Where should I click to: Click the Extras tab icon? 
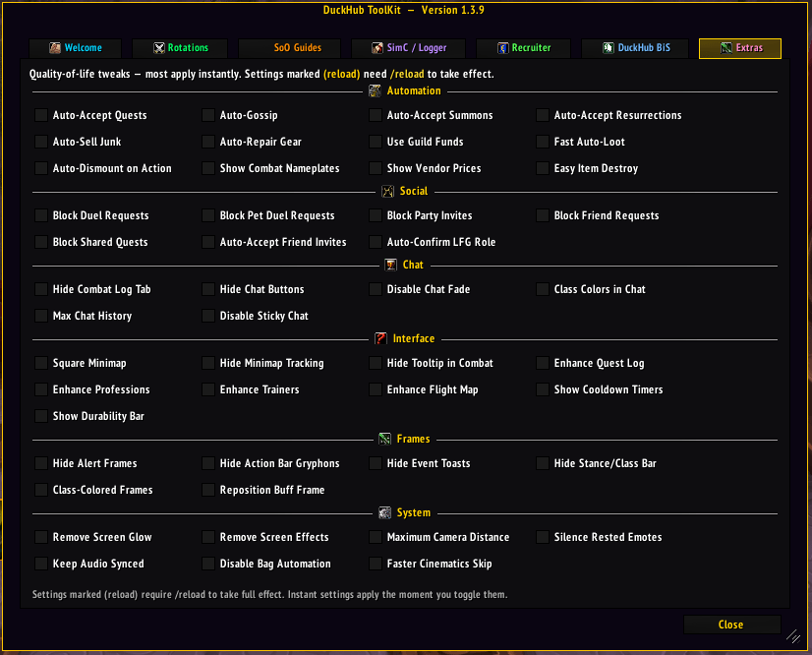[x=726, y=48]
